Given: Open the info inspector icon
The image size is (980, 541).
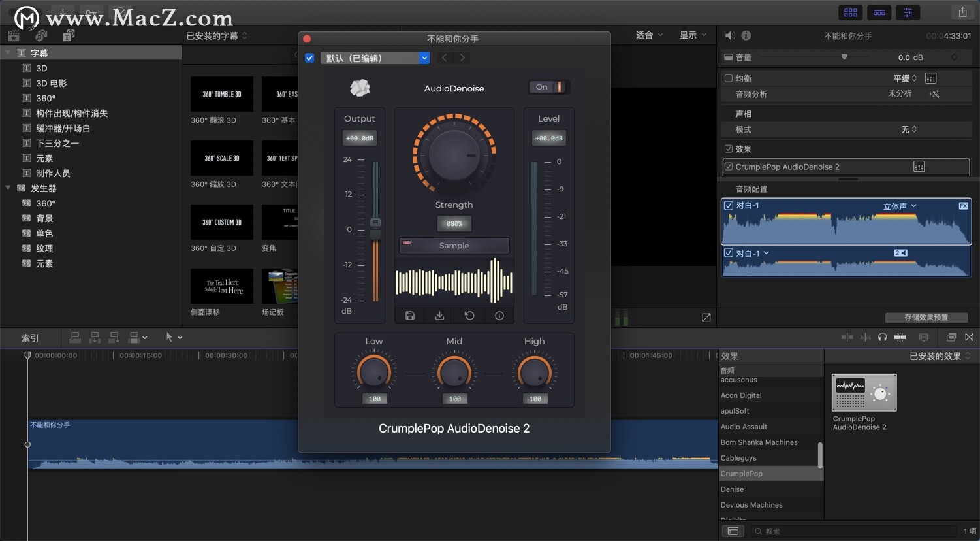Looking at the screenshot, I should click(746, 35).
